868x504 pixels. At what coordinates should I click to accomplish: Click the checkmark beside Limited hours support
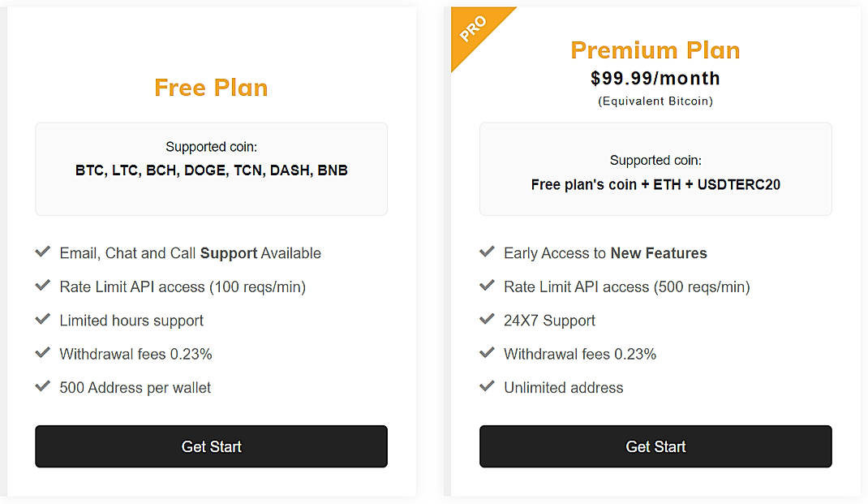tap(43, 320)
